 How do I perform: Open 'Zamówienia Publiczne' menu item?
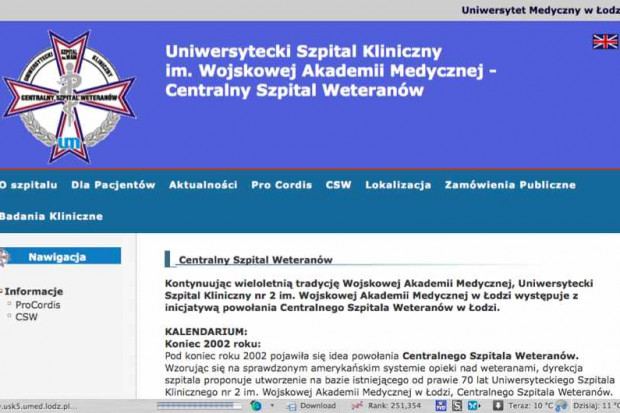510,185
